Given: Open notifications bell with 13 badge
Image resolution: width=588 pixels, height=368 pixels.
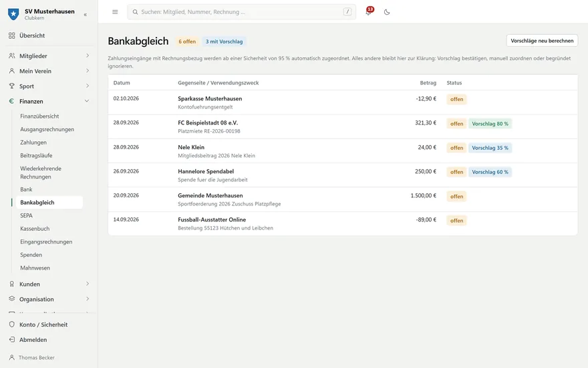Looking at the screenshot, I should pyautogui.click(x=369, y=11).
